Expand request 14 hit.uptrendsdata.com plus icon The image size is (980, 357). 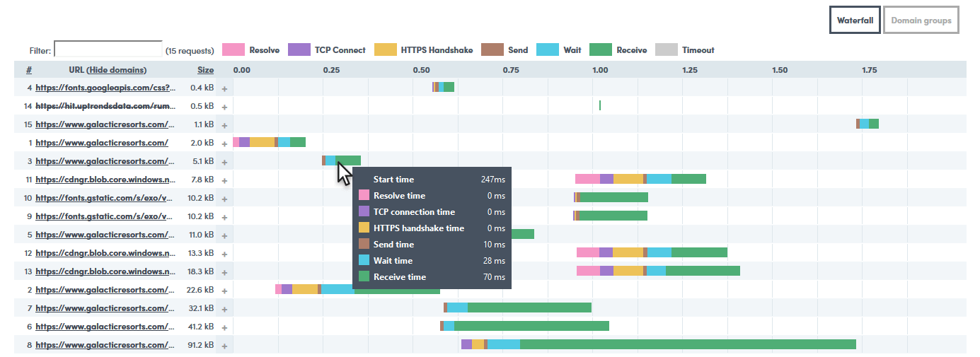click(x=224, y=107)
